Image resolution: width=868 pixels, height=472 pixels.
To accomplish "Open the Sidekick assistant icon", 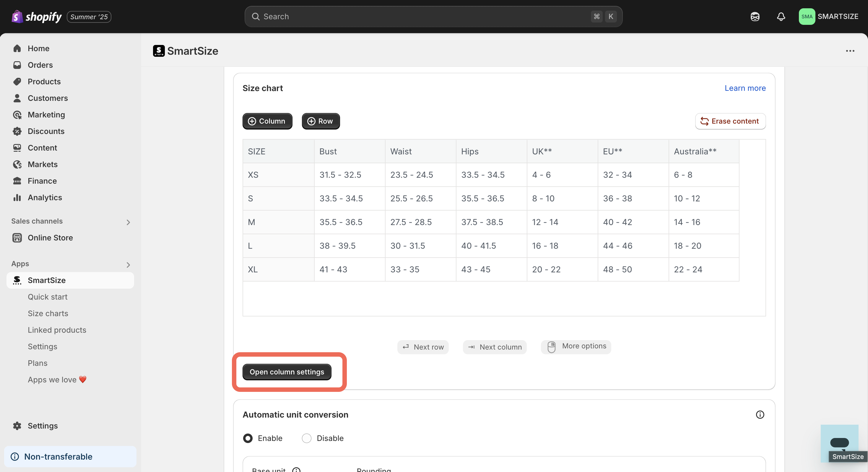I will tap(755, 17).
